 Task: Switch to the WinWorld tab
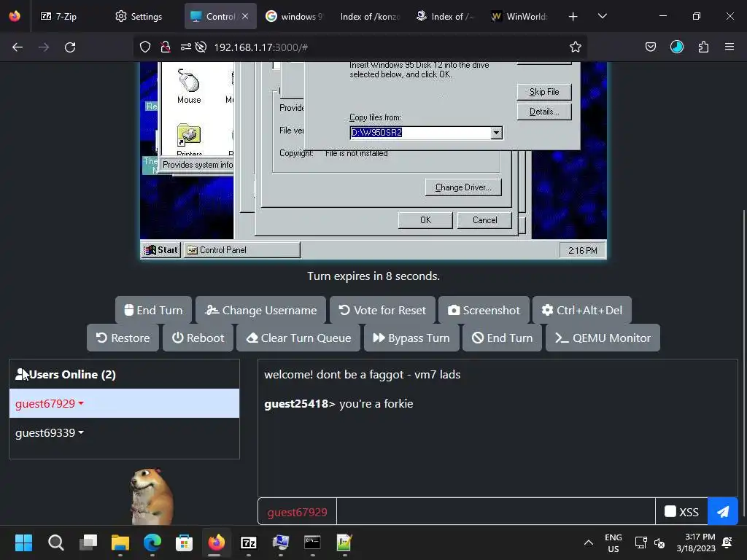coord(519,16)
